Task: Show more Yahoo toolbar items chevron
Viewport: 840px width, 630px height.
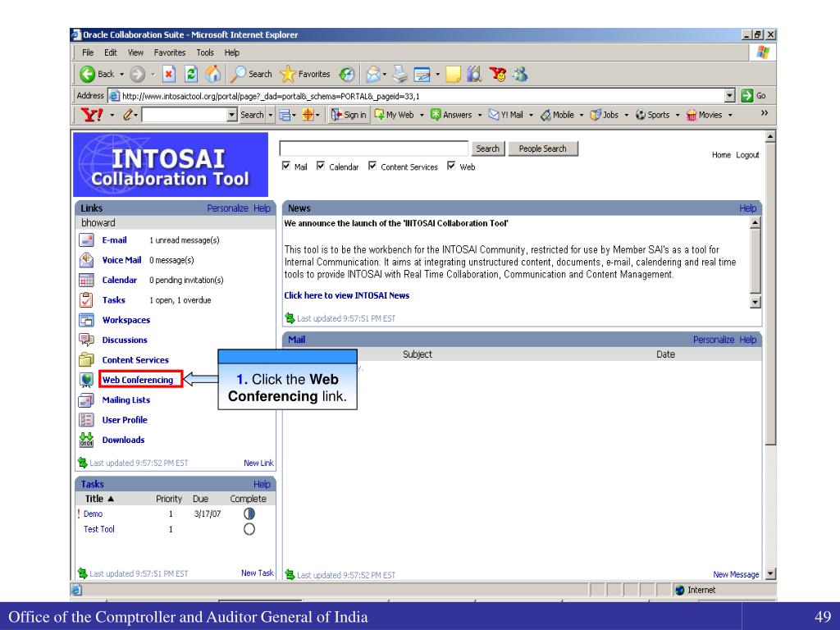Action: tap(765, 113)
